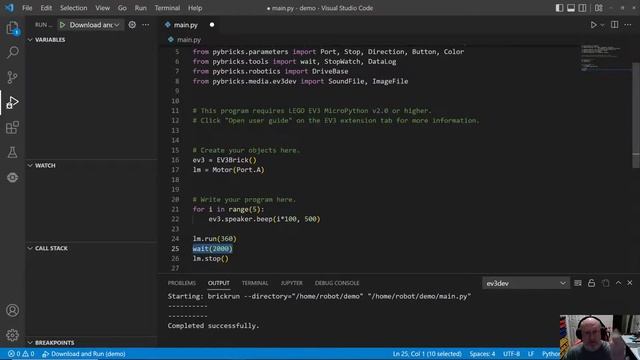The height and width of the screenshot is (360, 640).
Task: Open the Testing flask view
Action: pyautogui.click(x=12, y=152)
